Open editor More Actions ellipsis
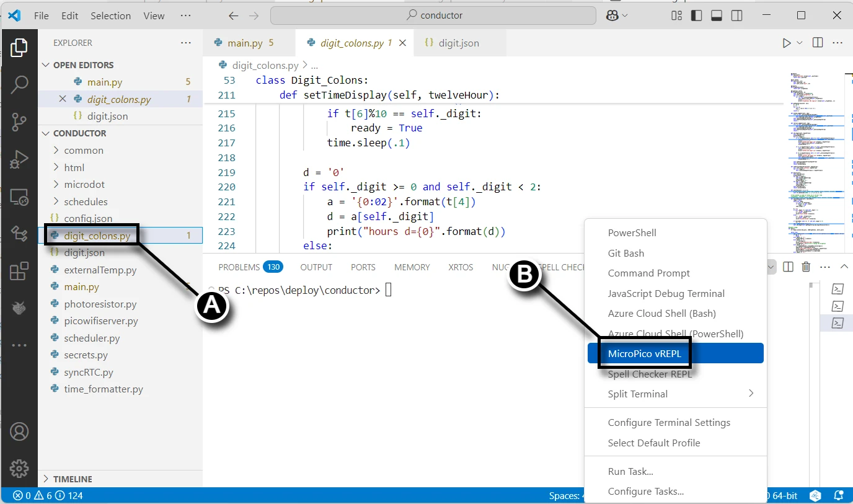The image size is (853, 504). coord(838,43)
